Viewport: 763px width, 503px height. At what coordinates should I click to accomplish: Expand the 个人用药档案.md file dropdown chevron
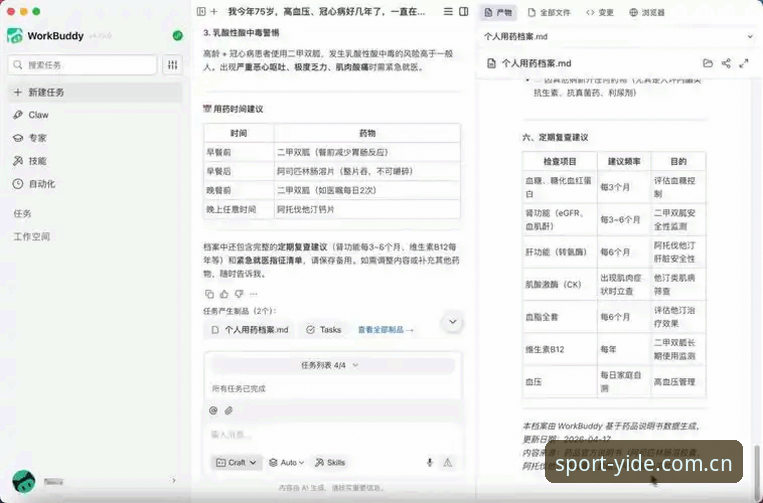[750, 36]
